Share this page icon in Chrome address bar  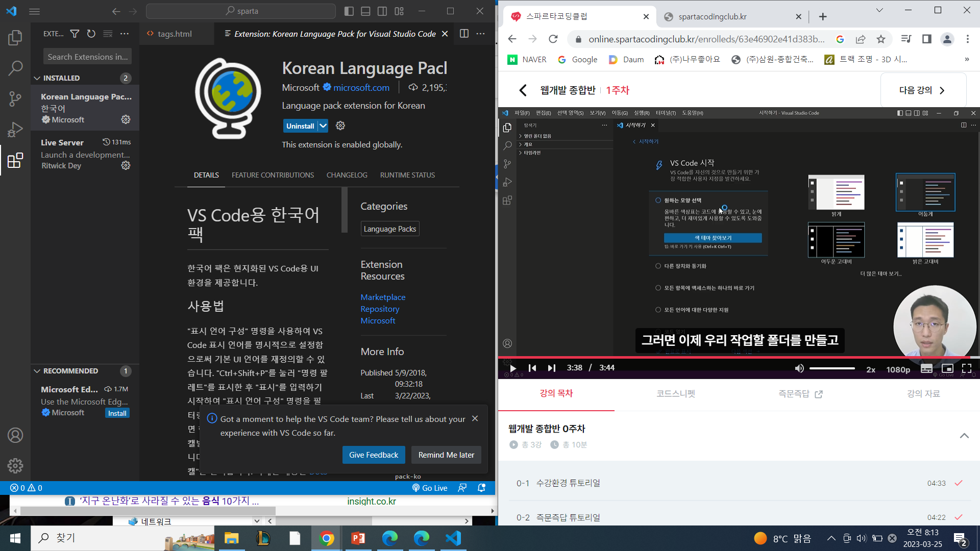[861, 39]
